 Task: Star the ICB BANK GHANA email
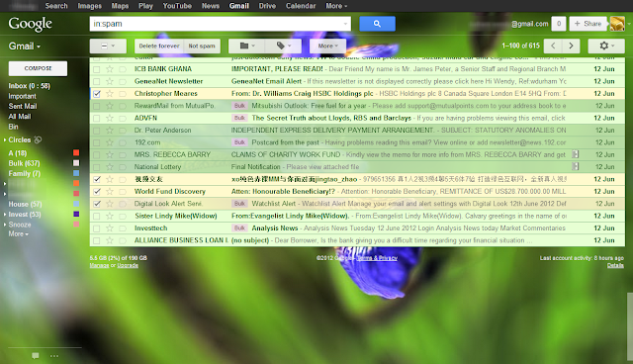[110, 69]
